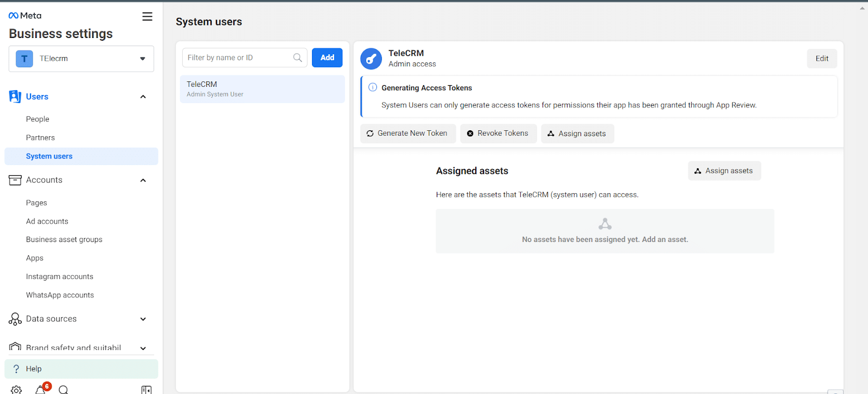Click Assign assets in the toolbar row
This screenshot has height=394, width=868.
click(577, 134)
